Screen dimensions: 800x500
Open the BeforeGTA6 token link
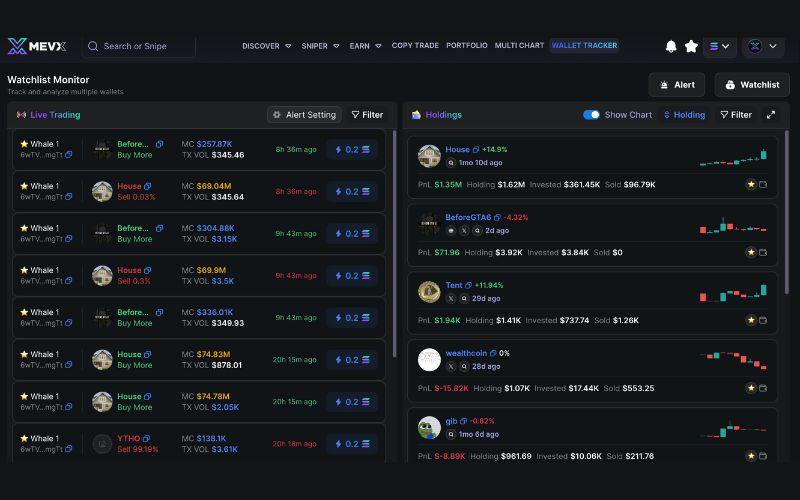pos(468,217)
